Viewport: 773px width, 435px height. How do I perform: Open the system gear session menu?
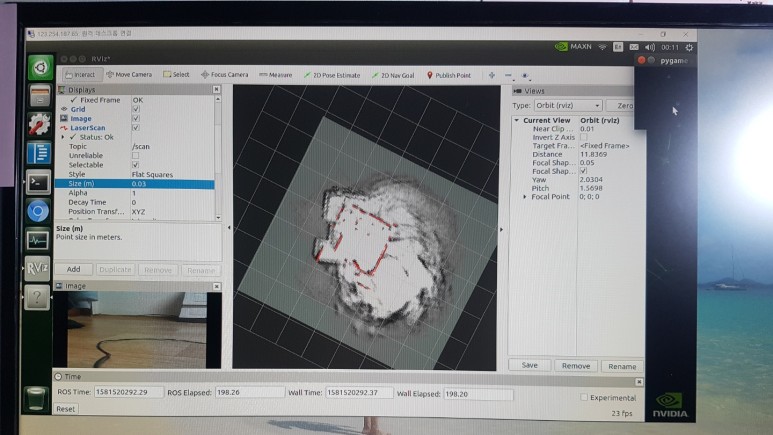click(689, 47)
